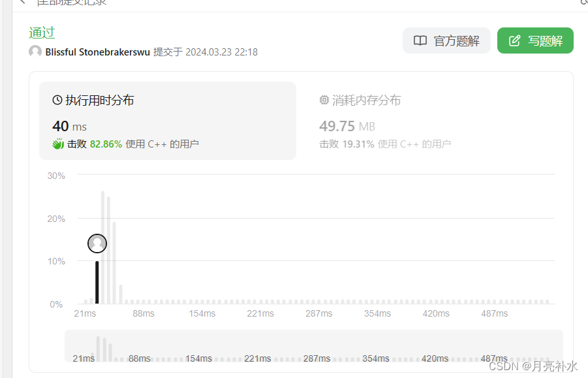Click the user avatar beside Blissful Stonebrakerswu
588x378 pixels.
click(x=35, y=52)
